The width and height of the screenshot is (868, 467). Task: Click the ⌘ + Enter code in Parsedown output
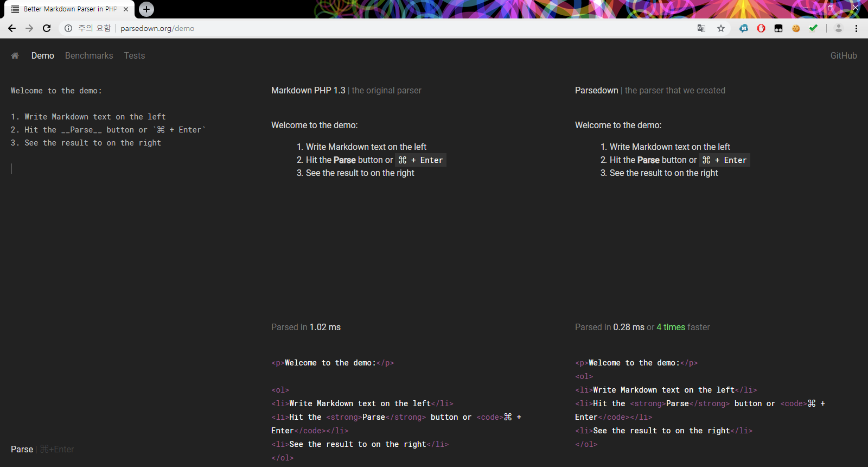click(x=724, y=160)
